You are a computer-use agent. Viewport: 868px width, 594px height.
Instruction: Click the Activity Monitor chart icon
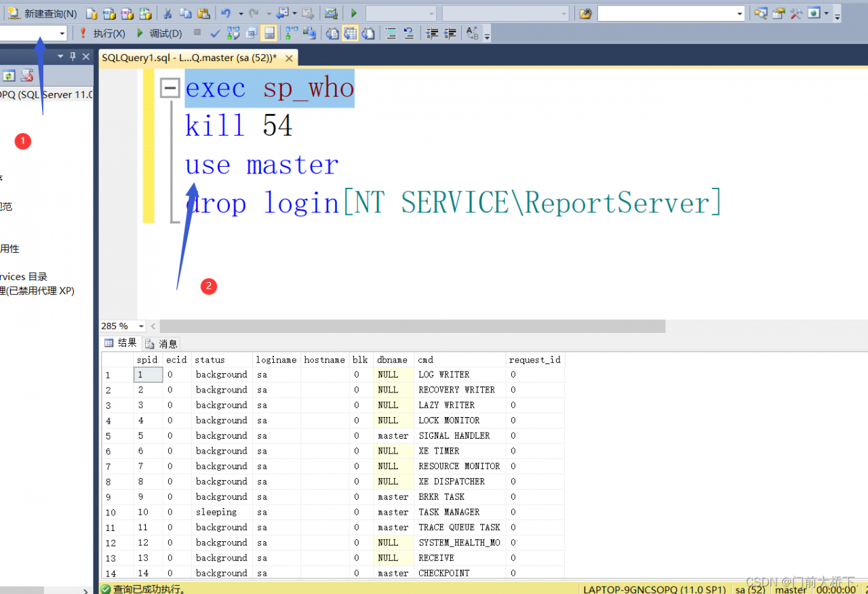tap(330, 14)
